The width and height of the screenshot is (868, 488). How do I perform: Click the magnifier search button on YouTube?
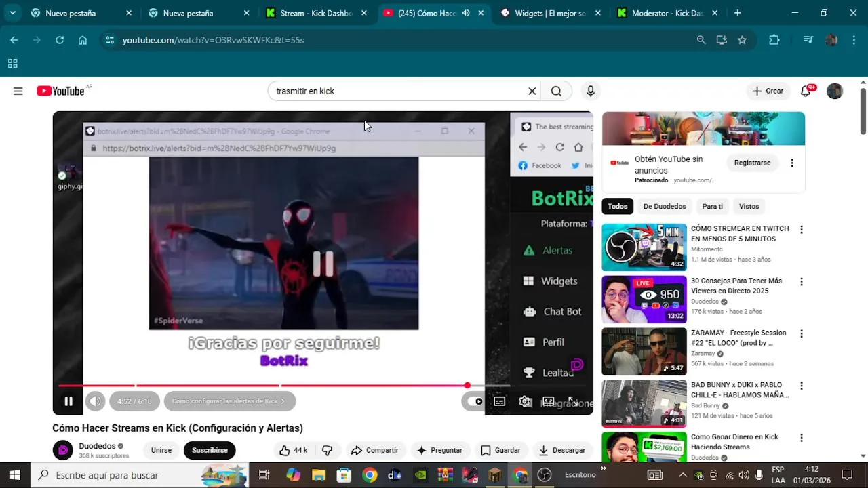pyautogui.click(x=556, y=91)
